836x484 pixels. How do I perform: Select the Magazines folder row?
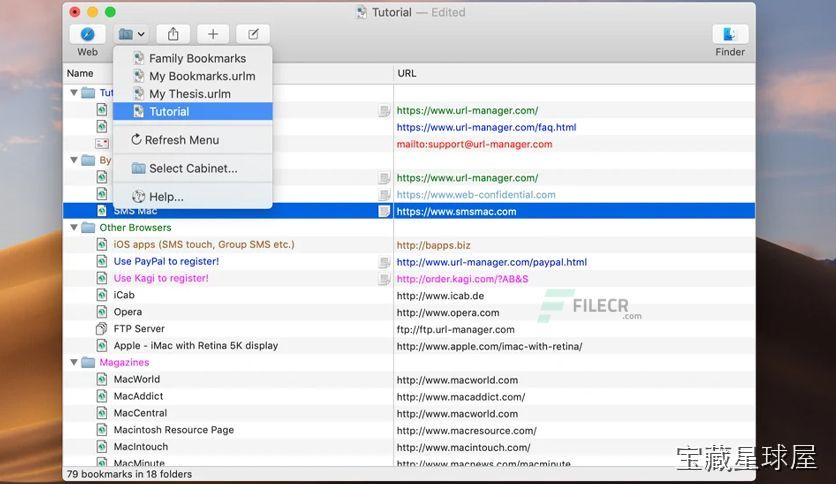point(409,362)
